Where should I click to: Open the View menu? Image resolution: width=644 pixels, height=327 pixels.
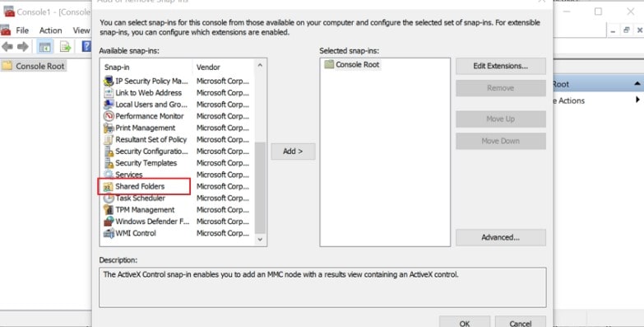(81, 30)
